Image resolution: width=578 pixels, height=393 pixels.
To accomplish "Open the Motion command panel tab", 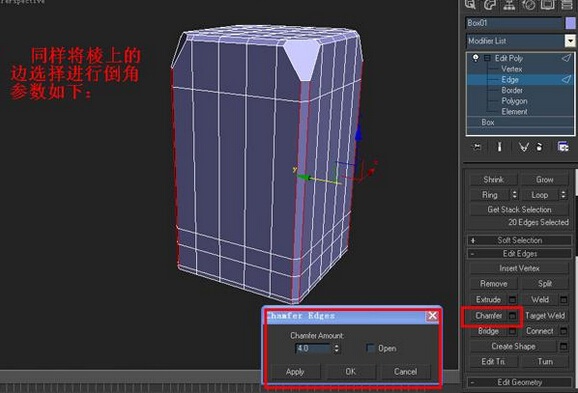I will click(x=528, y=5).
